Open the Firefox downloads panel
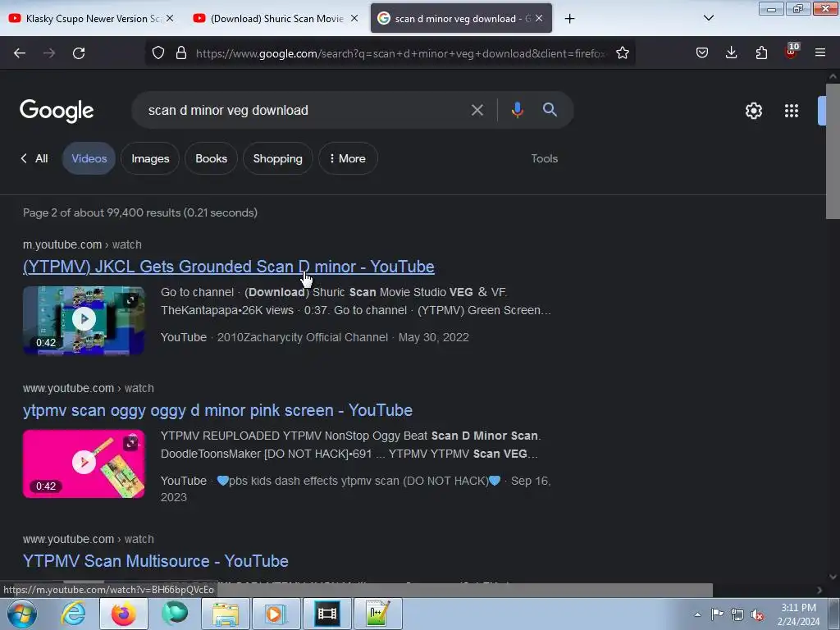The width and height of the screenshot is (840, 630). pyautogui.click(x=731, y=52)
